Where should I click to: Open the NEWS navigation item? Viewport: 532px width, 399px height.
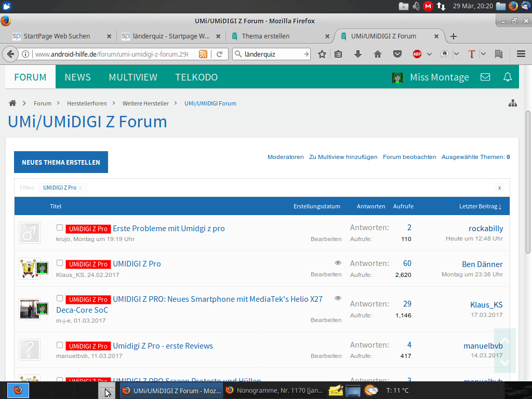pyautogui.click(x=77, y=77)
